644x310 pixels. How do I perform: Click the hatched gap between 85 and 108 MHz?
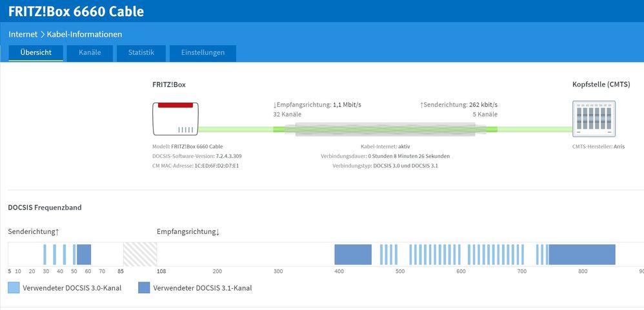point(140,254)
